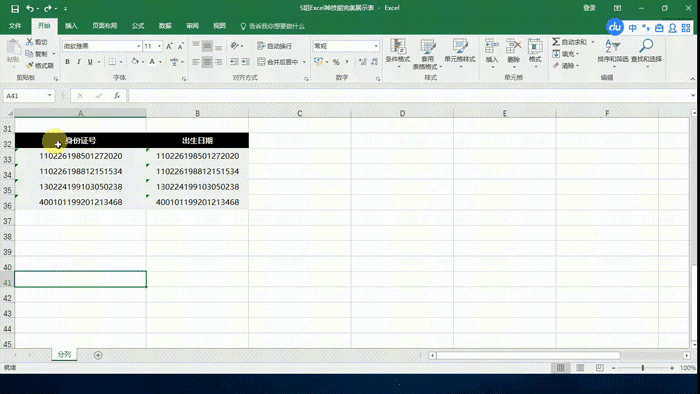Toggle top vertical alignment

point(196,46)
